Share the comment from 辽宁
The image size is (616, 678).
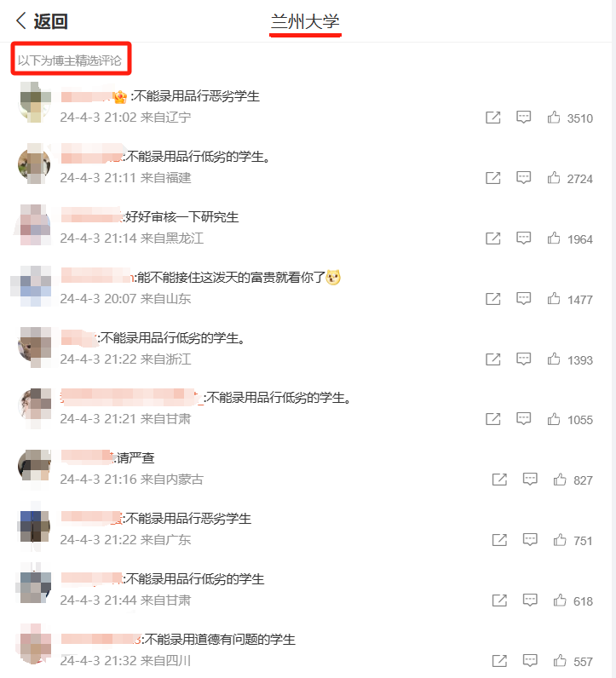(493, 118)
